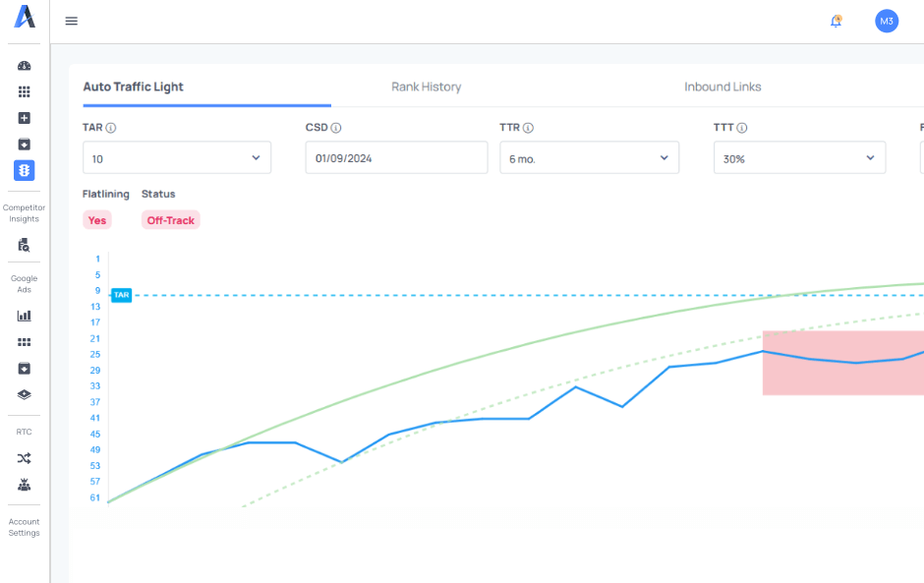Open the dashboard speedometer icon
The height and width of the screenshot is (583, 924).
tap(25, 66)
